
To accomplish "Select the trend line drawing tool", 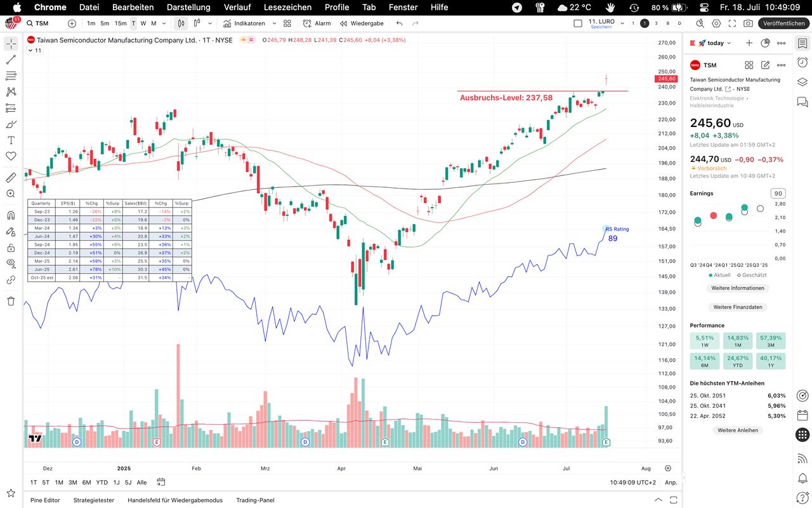I will click(x=11, y=60).
